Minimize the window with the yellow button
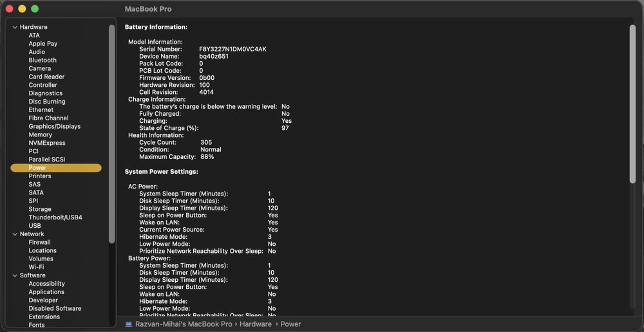The height and width of the screenshot is (332, 644). point(22,9)
